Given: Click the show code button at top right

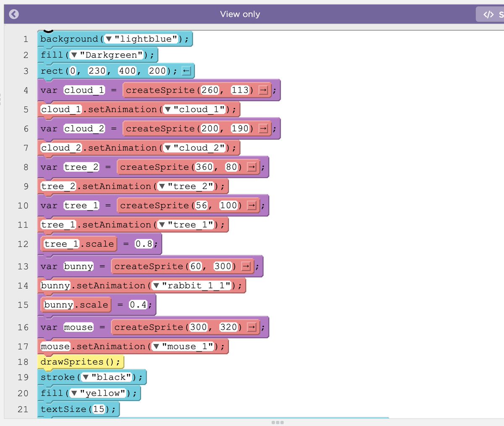Looking at the screenshot, I should point(491,14).
